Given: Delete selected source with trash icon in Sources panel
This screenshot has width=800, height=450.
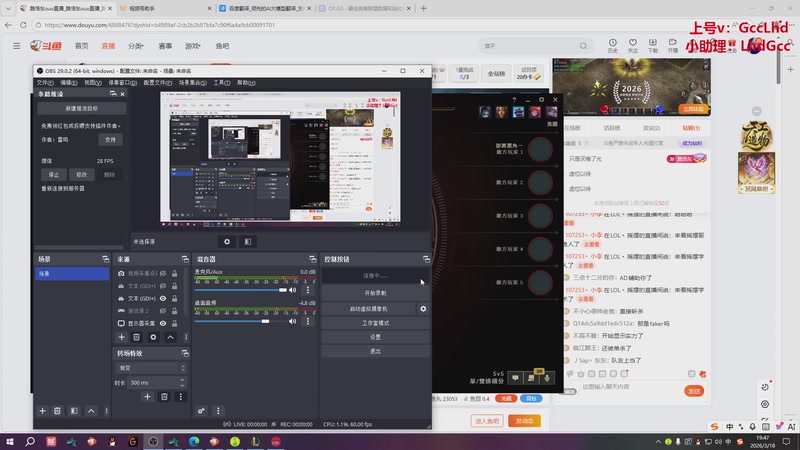Looking at the screenshot, I should pos(136,337).
